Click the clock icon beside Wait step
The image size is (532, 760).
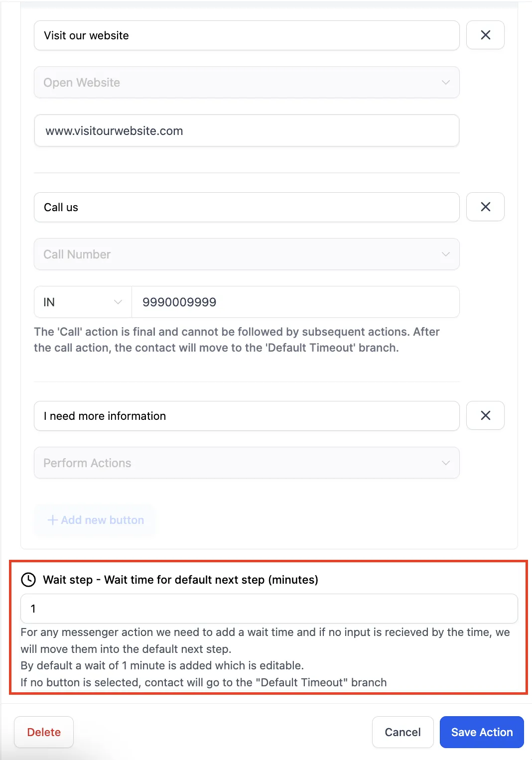28,580
